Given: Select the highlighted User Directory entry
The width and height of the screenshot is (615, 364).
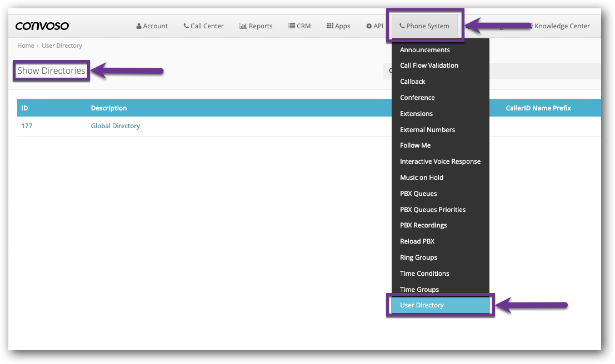Looking at the screenshot, I should click(422, 305).
